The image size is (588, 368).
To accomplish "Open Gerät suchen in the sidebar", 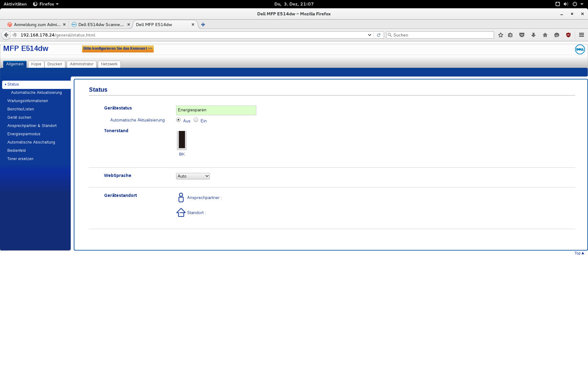I will pyautogui.click(x=19, y=117).
